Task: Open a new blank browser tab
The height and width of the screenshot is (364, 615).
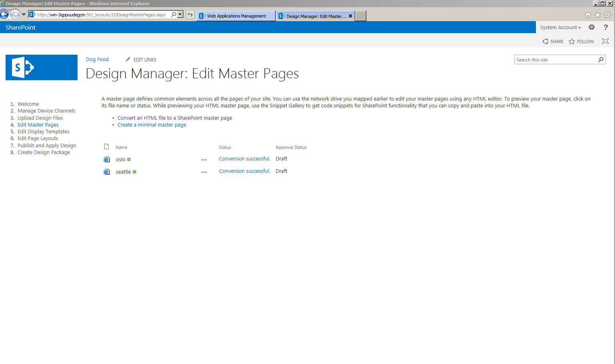Action: [361, 16]
